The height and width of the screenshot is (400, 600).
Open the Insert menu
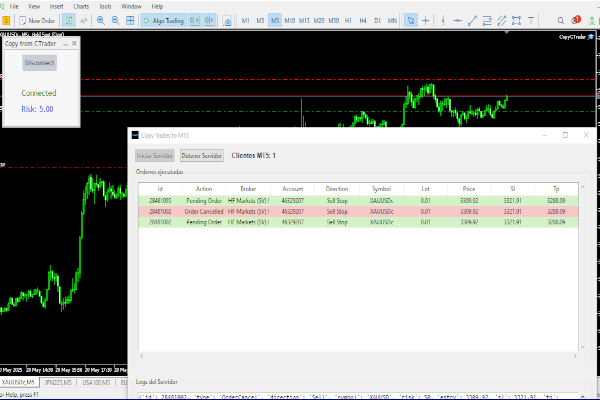(56, 7)
